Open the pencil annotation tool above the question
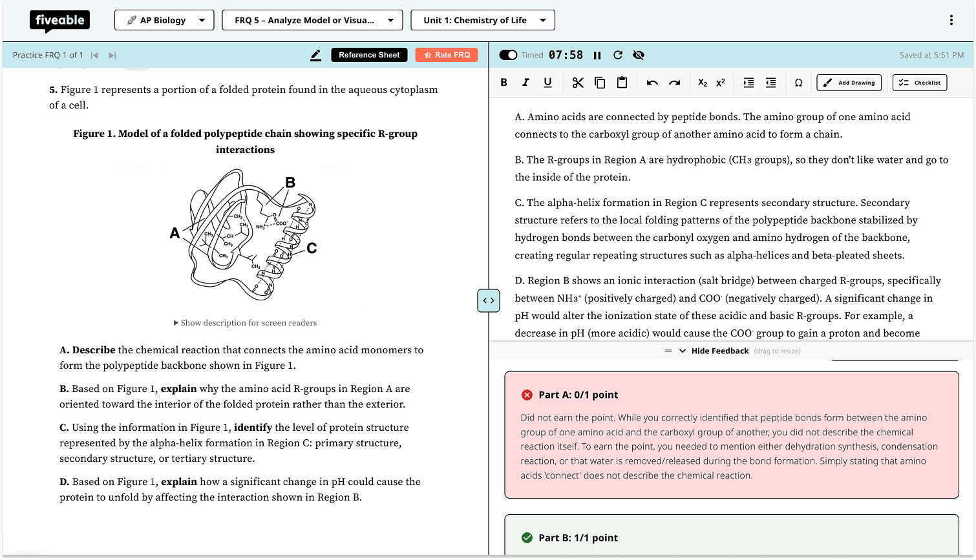 (315, 55)
